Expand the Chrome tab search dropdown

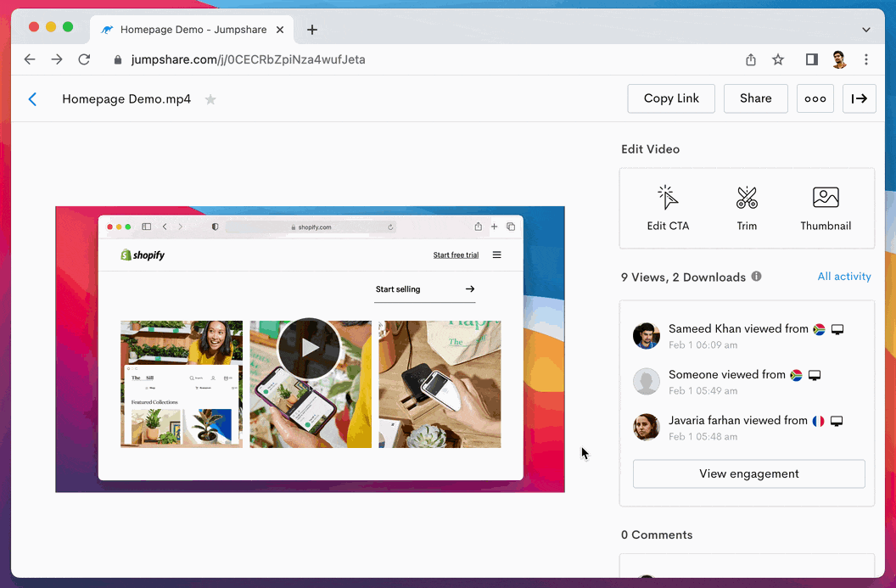[x=865, y=30]
